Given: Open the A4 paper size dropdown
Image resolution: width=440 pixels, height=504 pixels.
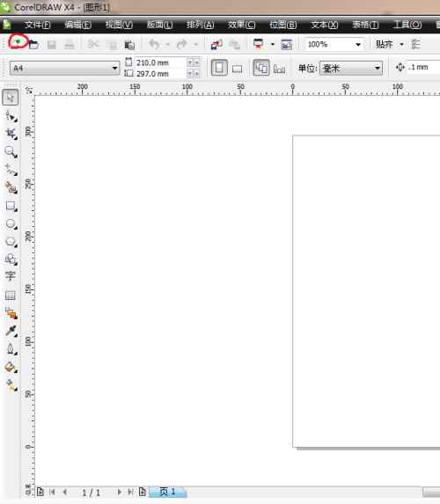Looking at the screenshot, I should [64, 68].
